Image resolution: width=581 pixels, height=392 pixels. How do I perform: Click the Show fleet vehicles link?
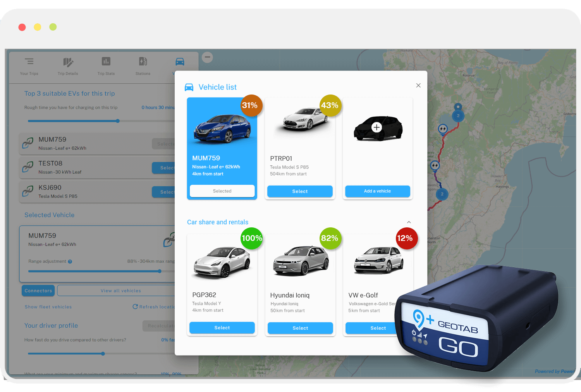coord(48,307)
